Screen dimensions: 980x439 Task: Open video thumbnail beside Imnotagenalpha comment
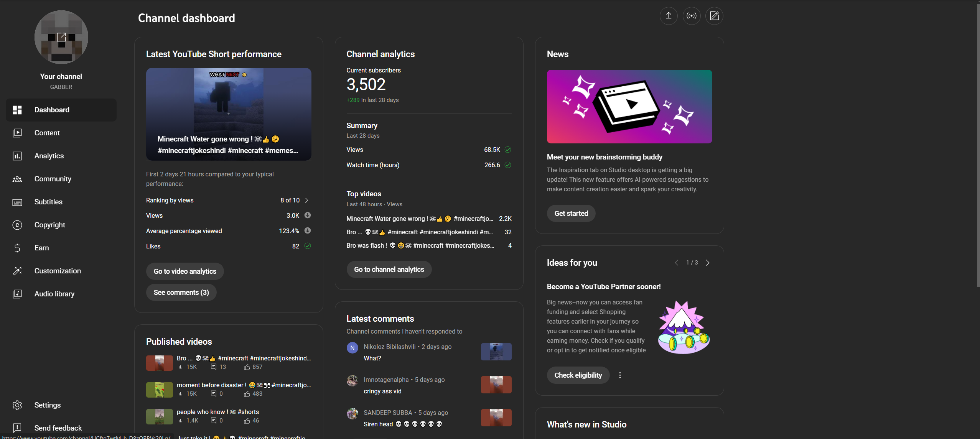496,385
